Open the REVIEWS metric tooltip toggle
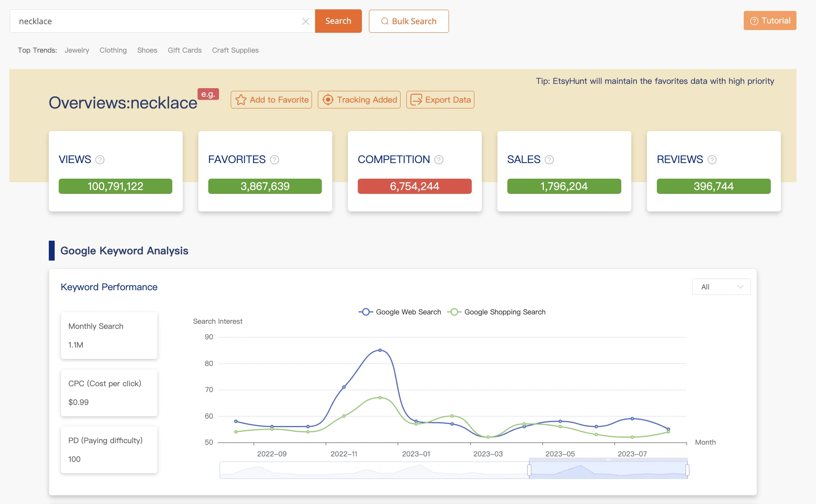 click(x=712, y=160)
